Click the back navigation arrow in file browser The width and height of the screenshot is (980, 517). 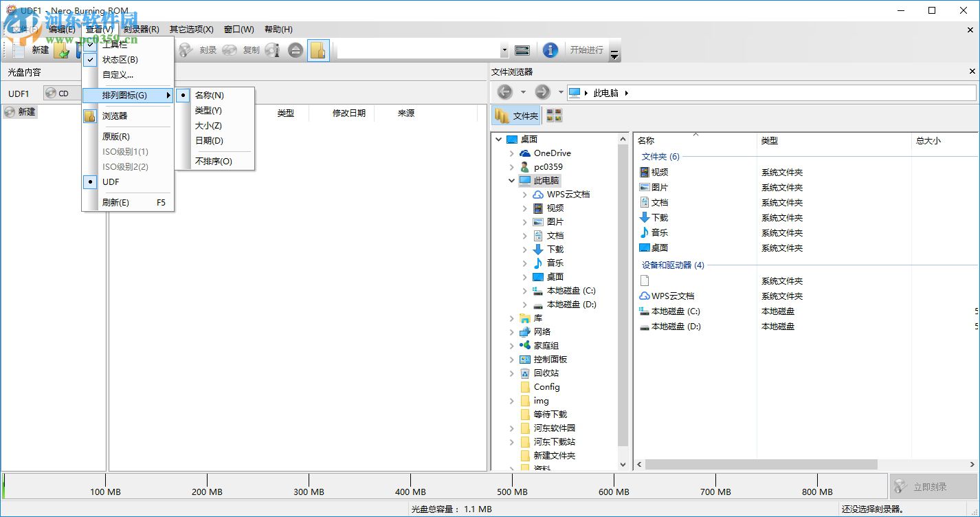coord(504,91)
